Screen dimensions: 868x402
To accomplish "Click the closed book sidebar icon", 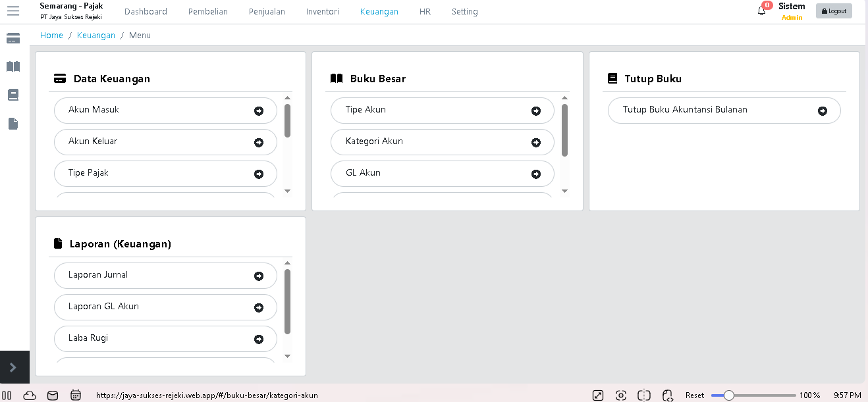I will 13,95.
